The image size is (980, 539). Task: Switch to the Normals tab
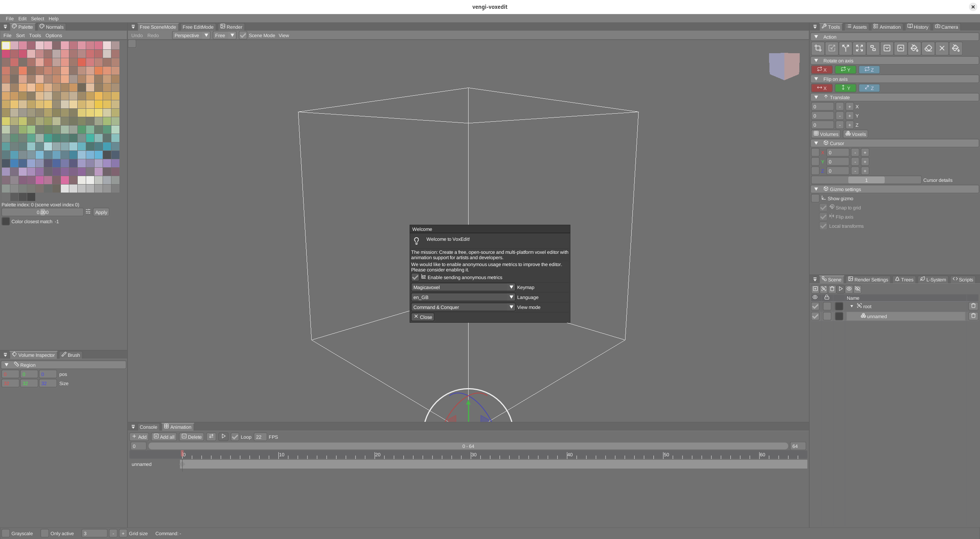coord(51,27)
